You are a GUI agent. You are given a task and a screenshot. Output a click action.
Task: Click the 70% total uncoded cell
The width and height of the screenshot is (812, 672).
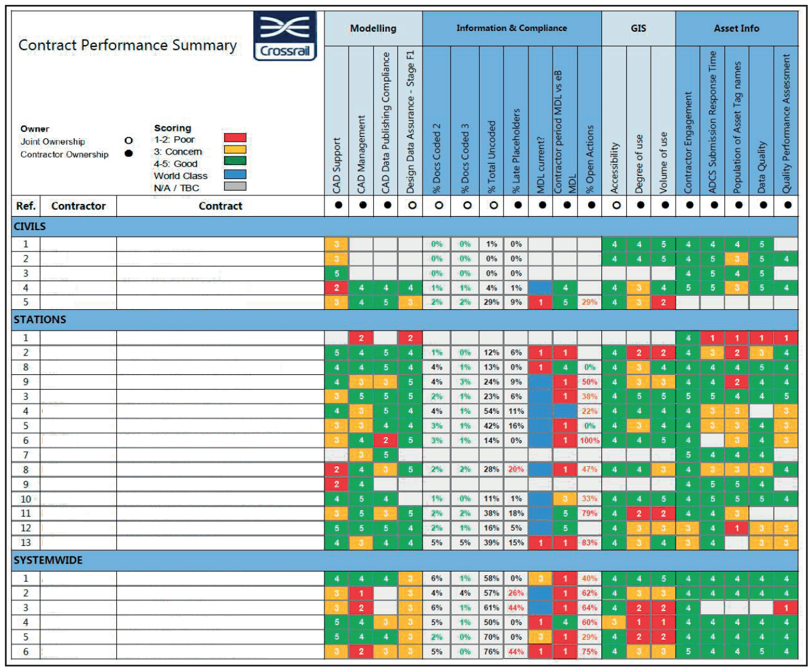(492, 637)
